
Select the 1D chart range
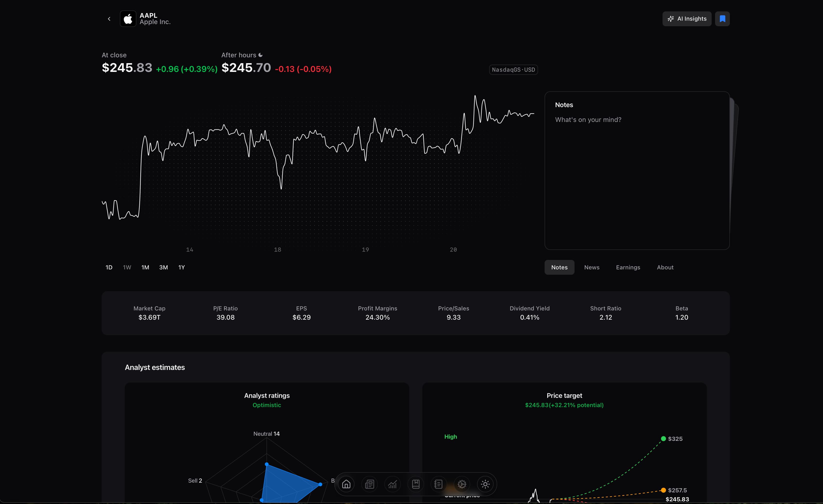click(109, 267)
